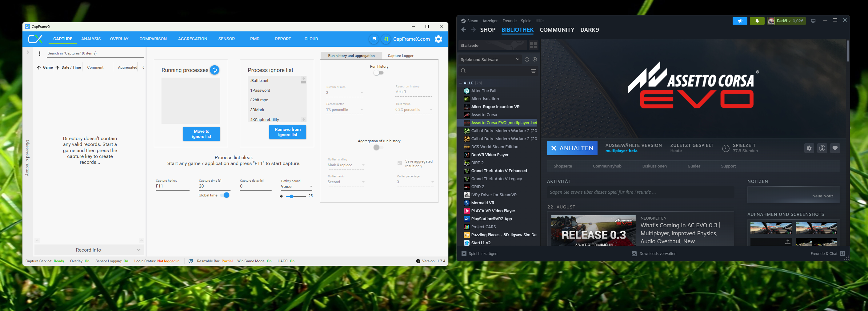The width and height of the screenshot is (868, 311).
Task: Expand the Observed directory side panel
Action: coord(28,52)
